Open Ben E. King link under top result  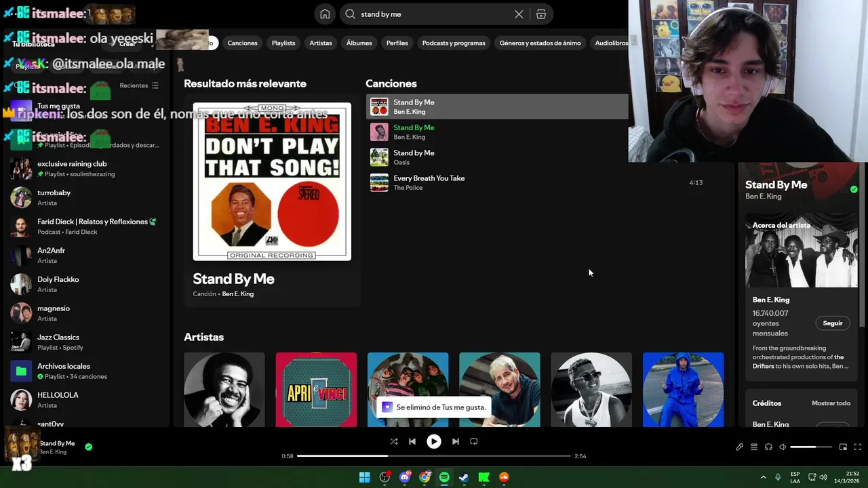coord(238,294)
